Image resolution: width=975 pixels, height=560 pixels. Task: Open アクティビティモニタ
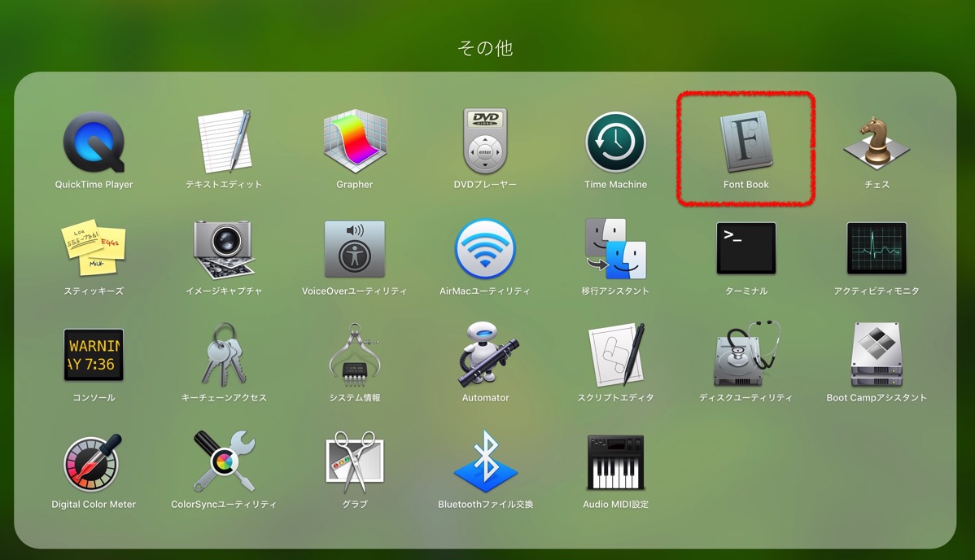877,248
